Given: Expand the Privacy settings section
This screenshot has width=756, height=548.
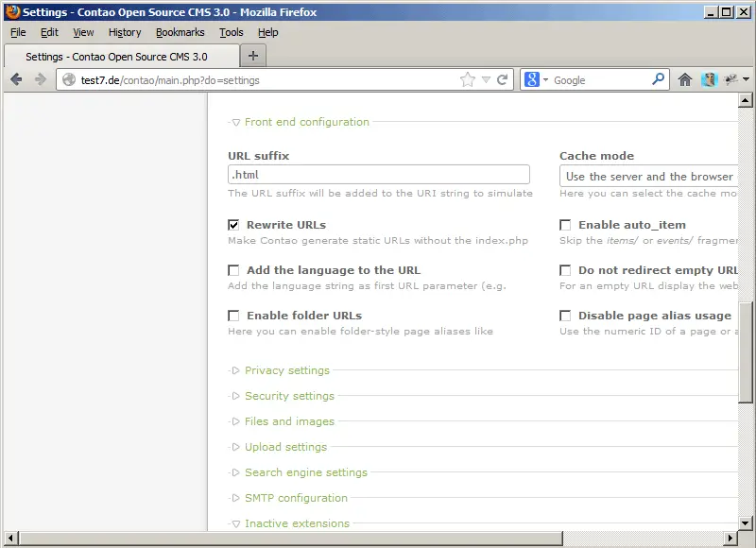Looking at the screenshot, I should click(287, 370).
